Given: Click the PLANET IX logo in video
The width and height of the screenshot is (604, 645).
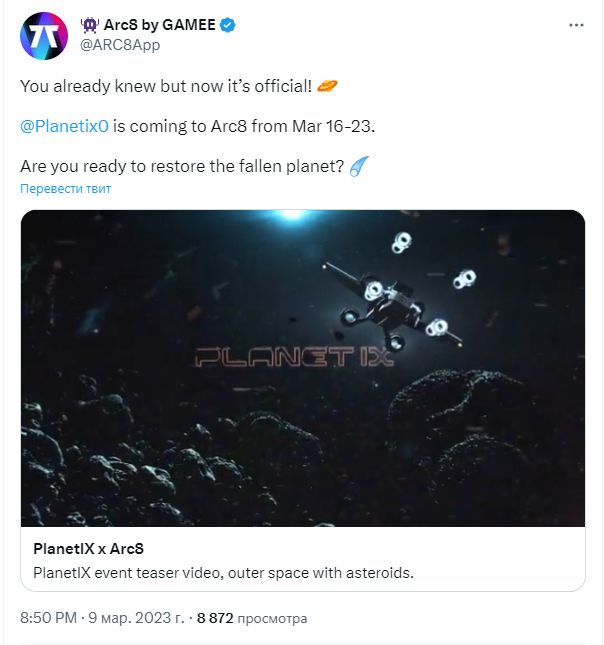Looking at the screenshot, I should point(295,357).
